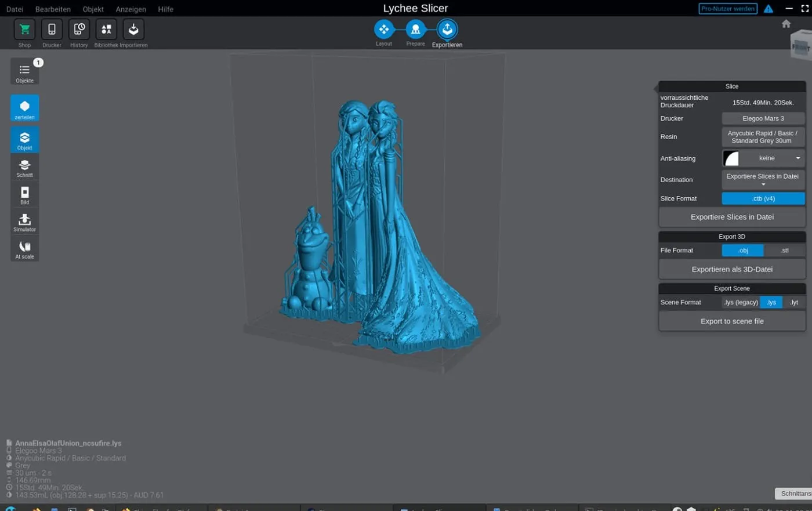Screen dimensions: 812x511
Task: Click the blue Anna Elsa Olaf model
Action: tap(380, 226)
